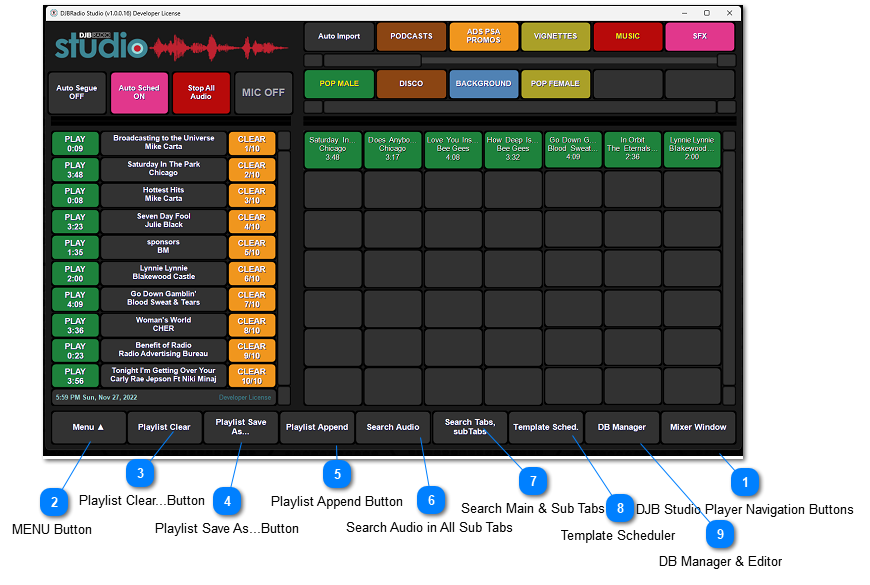Select the POP MALE sub tab
This screenshot has height=585, width=870.
(339, 84)
